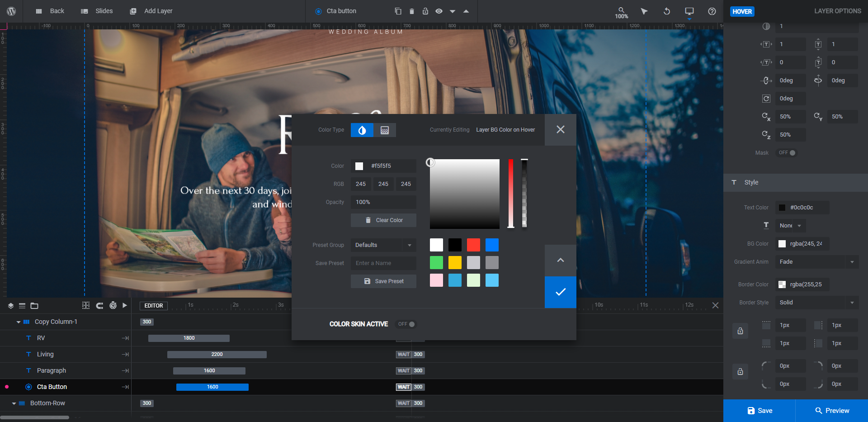868x422 pixels.
Task: Click the timeline speed timer icon
Action: pyautogui.click(x=113, y=305)
